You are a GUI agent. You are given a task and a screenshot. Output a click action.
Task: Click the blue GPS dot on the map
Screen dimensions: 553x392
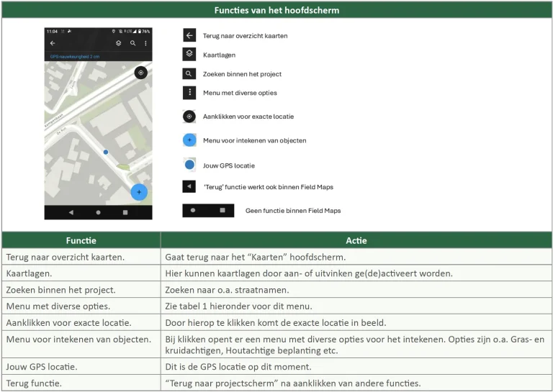click(x=105, y=152)
